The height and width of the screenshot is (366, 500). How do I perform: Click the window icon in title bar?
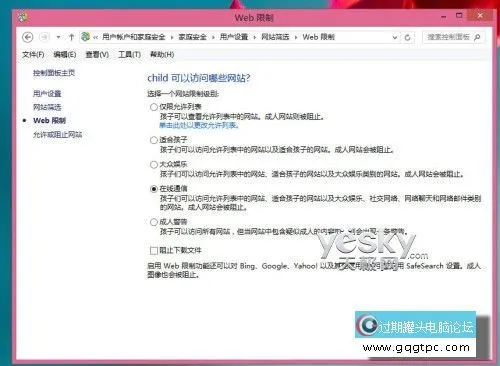point(23,17)
